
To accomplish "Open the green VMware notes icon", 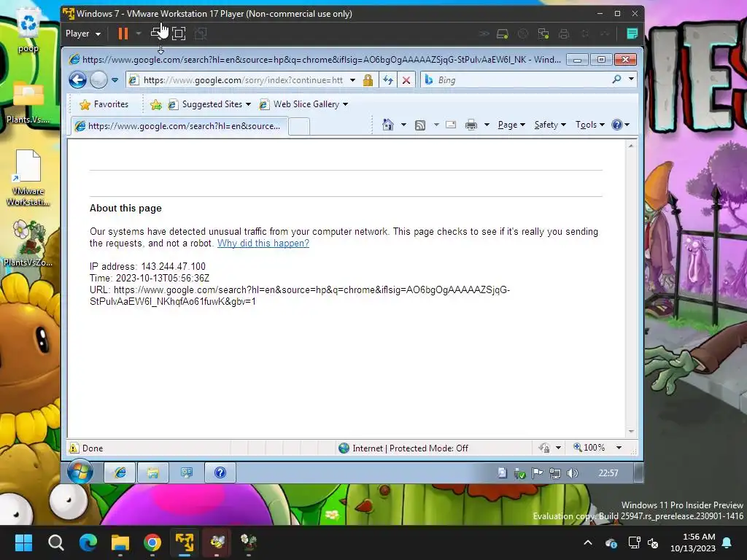I will point(632,34).
